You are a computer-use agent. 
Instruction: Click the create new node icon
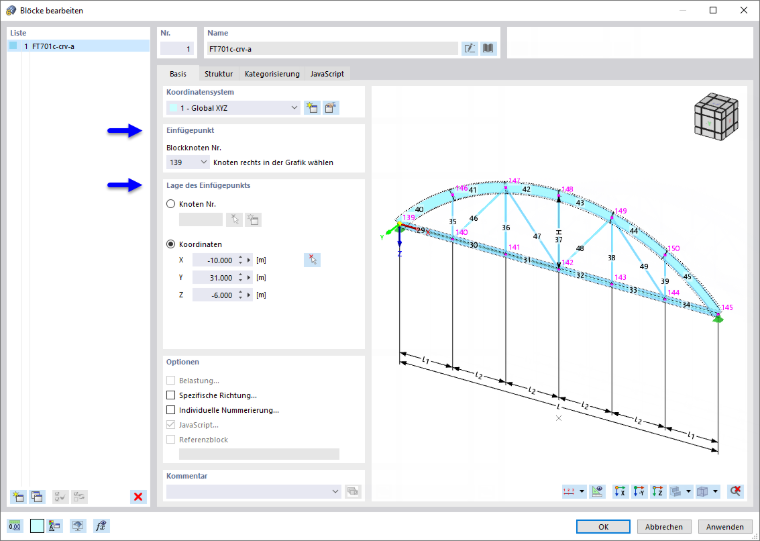pos(253,220)
